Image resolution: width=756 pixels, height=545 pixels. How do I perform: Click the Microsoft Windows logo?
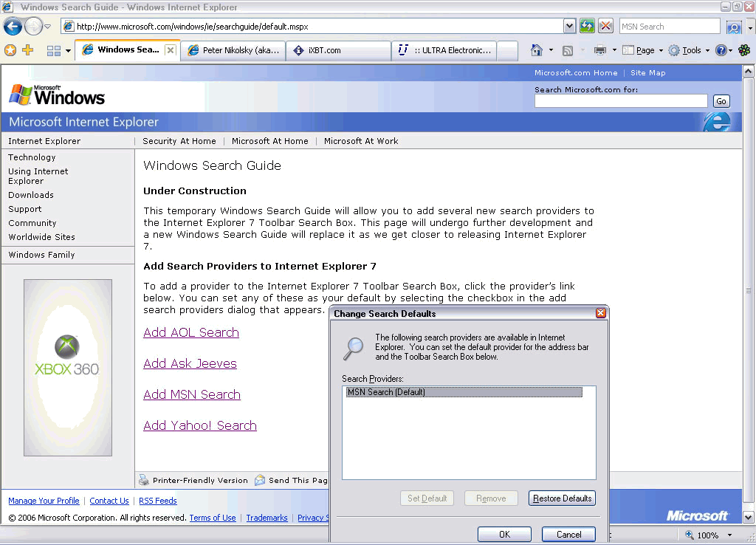click(57, 95)
